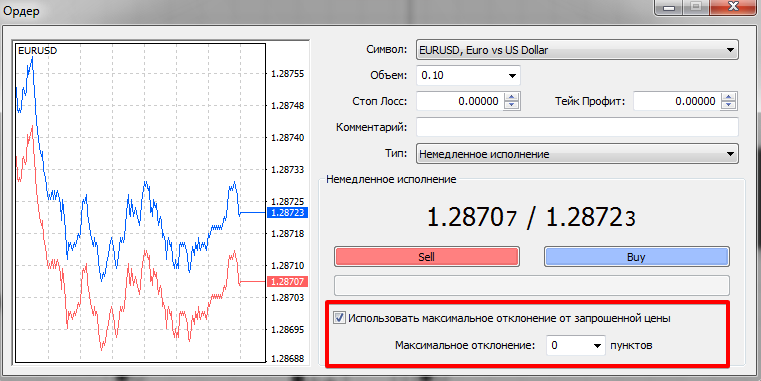Click the red Sell button

coord(427,257)
